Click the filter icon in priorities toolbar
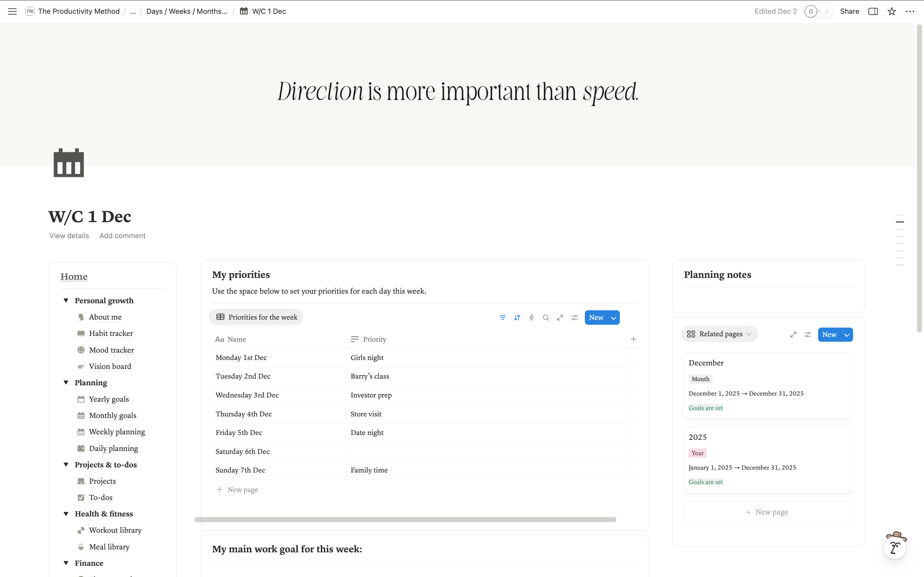This screenshot has height=577, width=924. 502,317
